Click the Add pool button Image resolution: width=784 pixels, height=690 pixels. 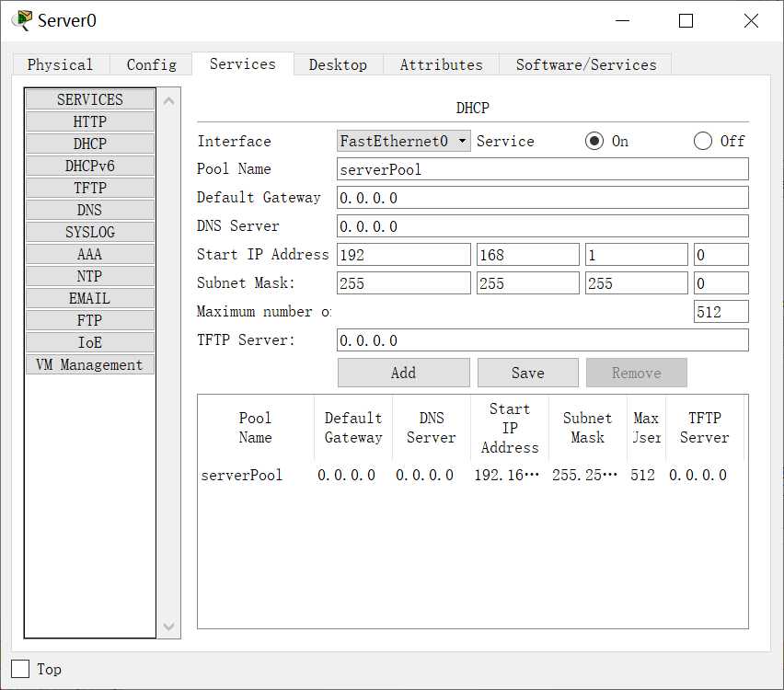pyautogui.click(x=403, y=373)
